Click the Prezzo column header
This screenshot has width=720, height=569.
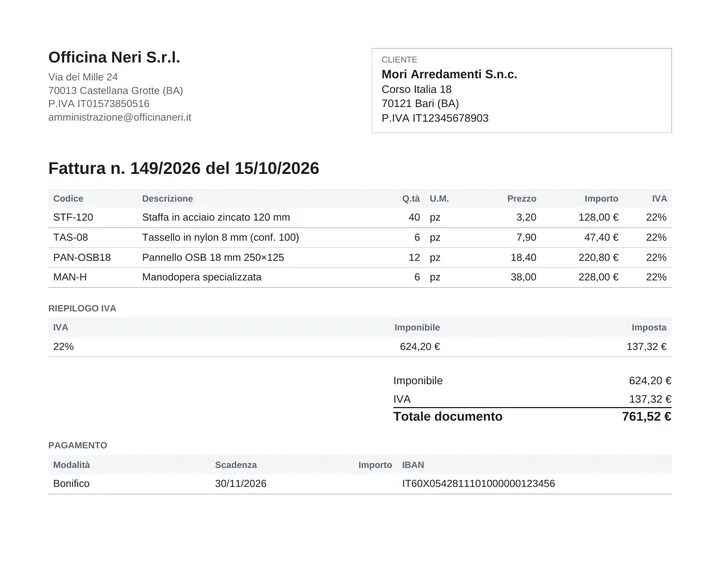[x=522, y=198]
